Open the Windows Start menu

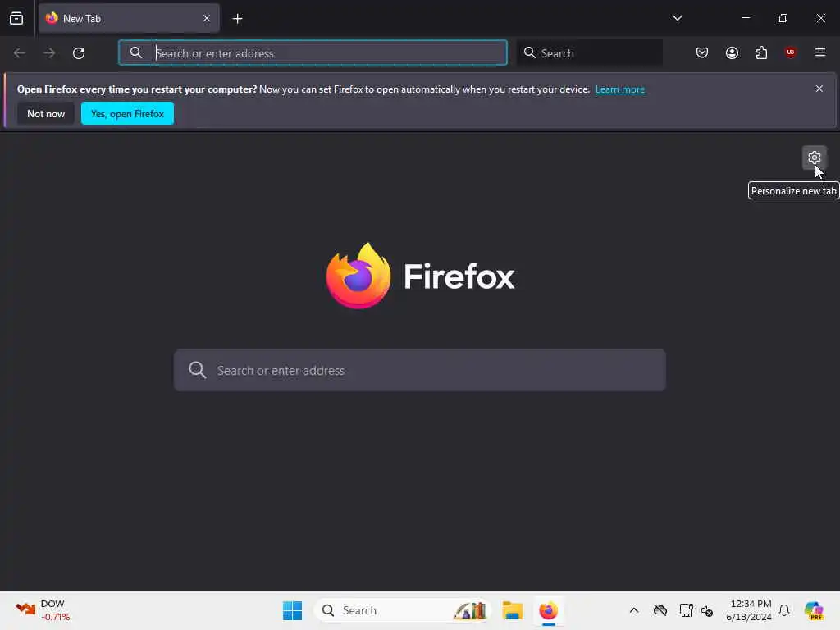[292, 610]
